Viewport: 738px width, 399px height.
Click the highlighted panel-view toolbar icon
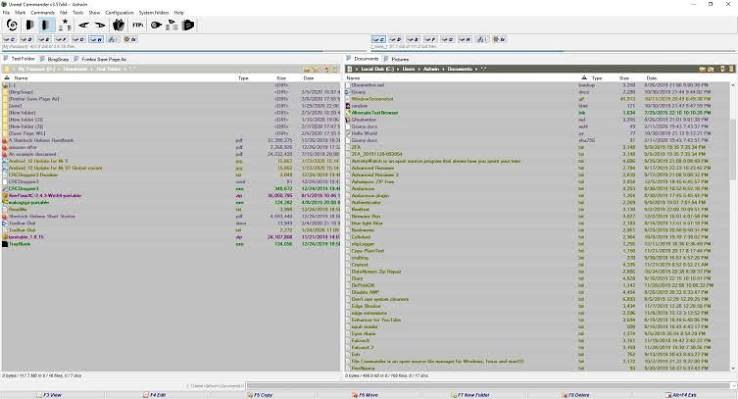click(47, 25)
